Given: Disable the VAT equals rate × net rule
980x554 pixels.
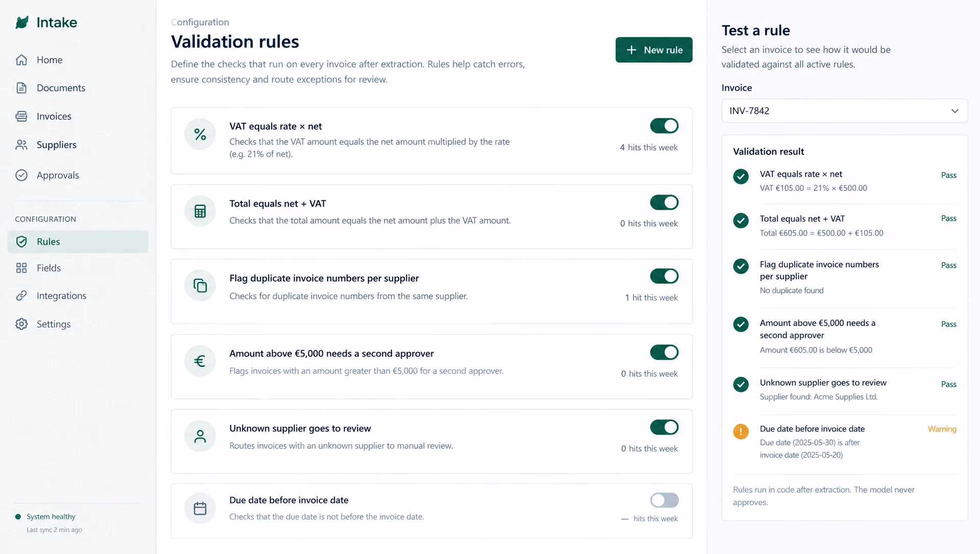Looking at the screenshot, I should pos(664,125).
